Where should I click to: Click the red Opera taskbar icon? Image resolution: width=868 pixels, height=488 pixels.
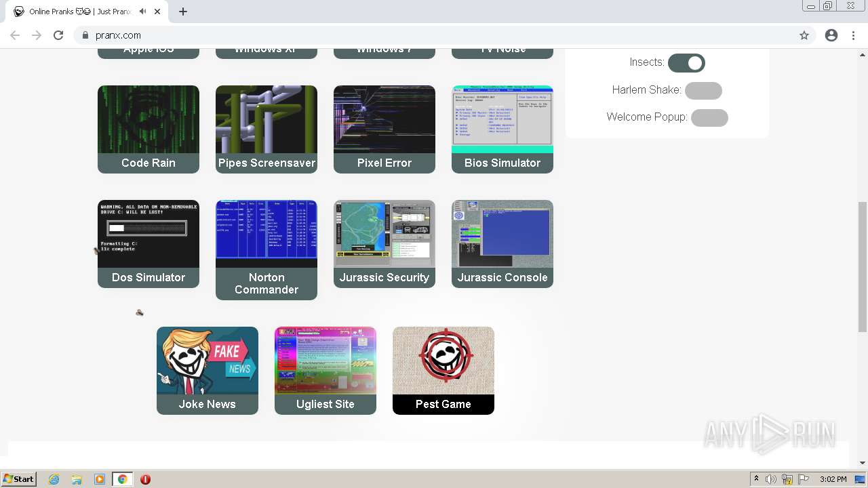(x=145, y=479)
